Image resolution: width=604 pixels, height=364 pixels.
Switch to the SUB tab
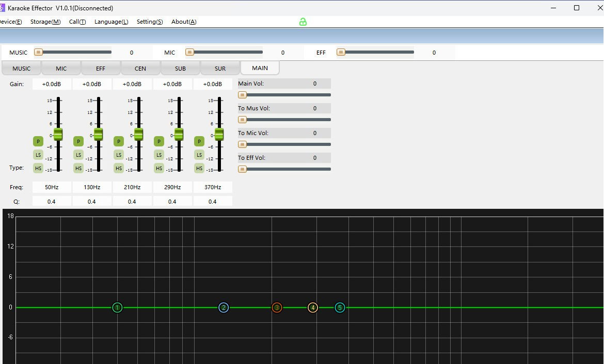coord(180,69)
